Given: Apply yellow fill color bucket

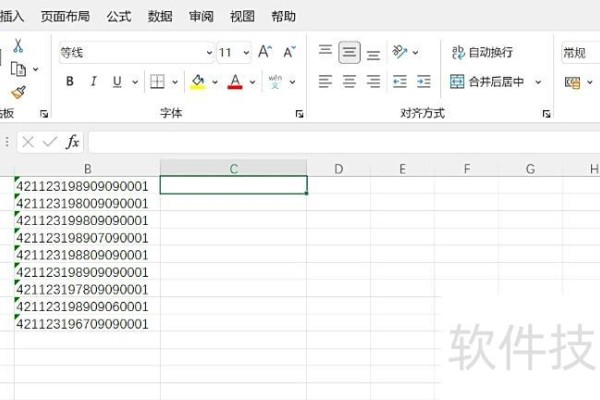Looking at the screenshot, I should tap(198, 82).
